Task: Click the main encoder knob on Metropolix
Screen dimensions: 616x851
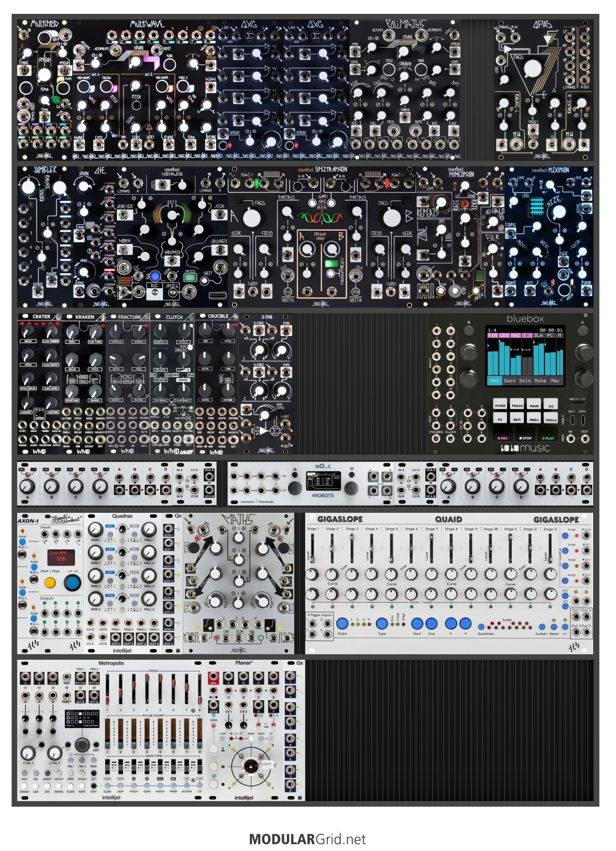Action: [x=83, y=744]
